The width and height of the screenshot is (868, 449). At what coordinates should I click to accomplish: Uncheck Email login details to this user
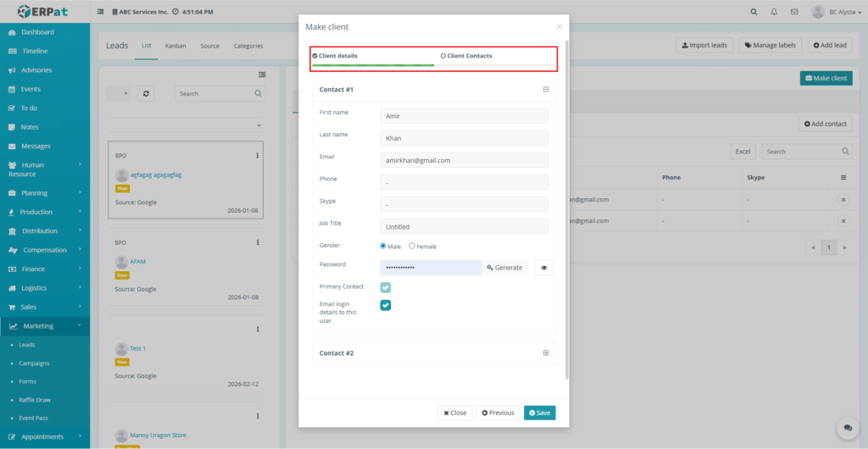[386, 305]
